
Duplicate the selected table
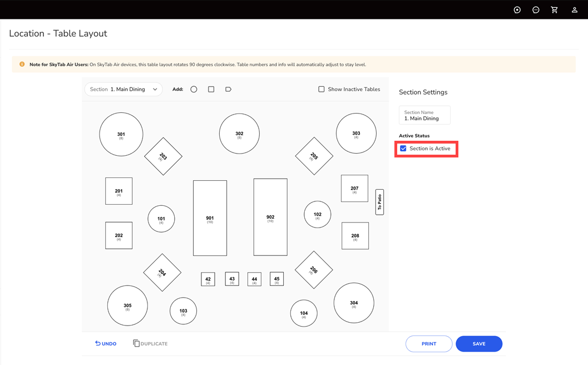150,344
